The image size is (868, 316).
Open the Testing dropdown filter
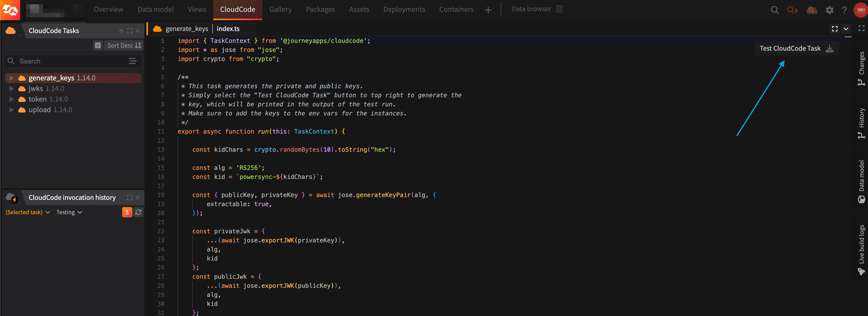69,212
